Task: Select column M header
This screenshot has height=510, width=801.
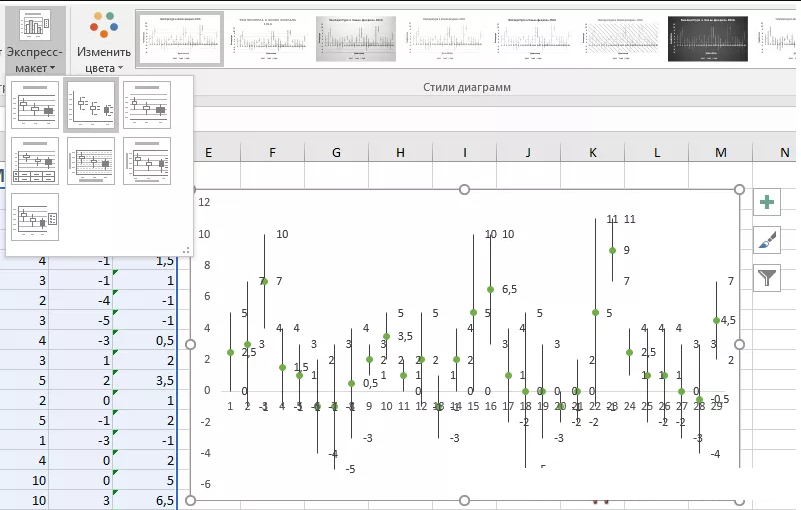Action: pos(721,152)
